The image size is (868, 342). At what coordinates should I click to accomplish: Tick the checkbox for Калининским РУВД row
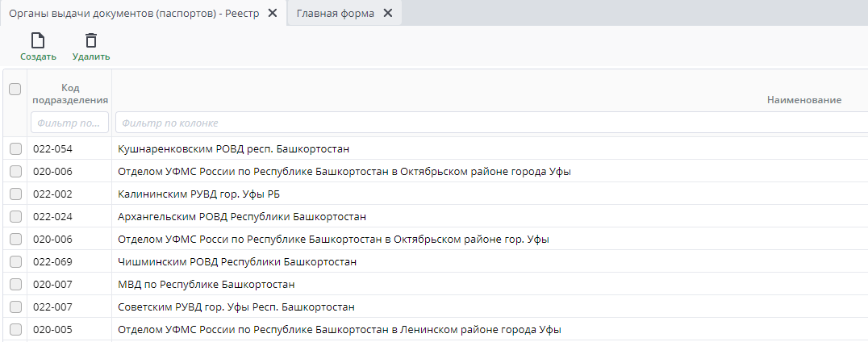click(15, 194)
